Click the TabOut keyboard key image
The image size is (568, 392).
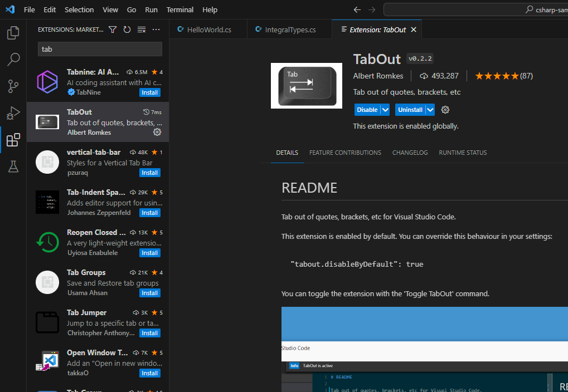[307, 86]
